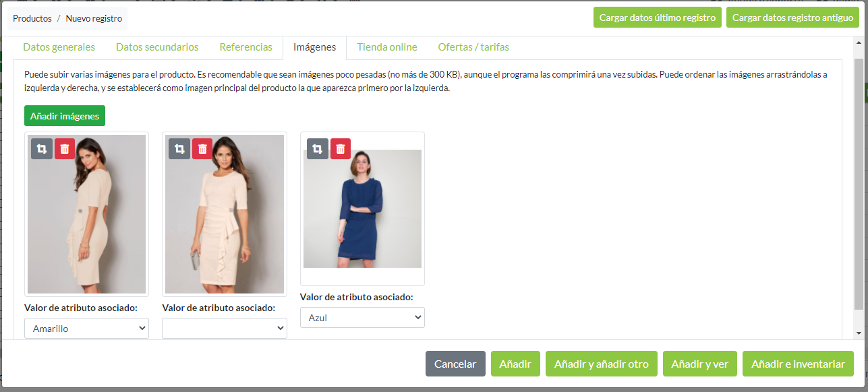Open the Tienda online tab
Viewport: 868px width, 392px height.
[x=387, y=47]
